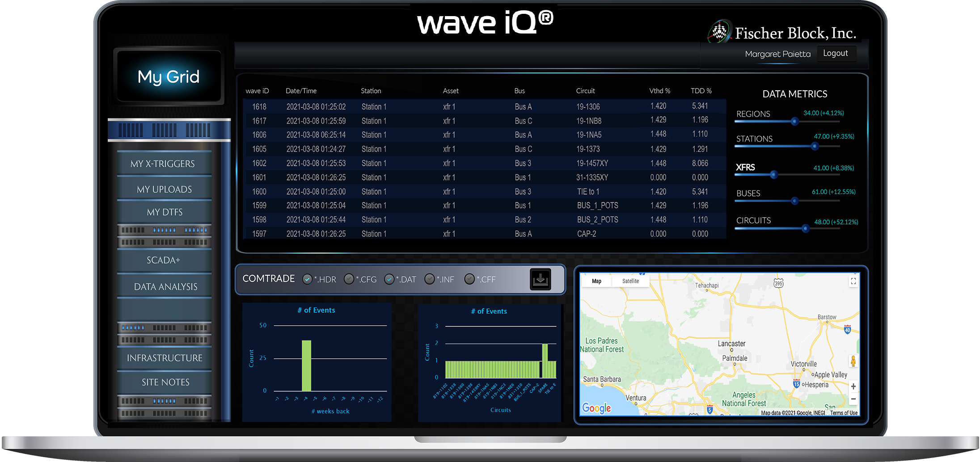Zoom out on the map

[853, 399]
